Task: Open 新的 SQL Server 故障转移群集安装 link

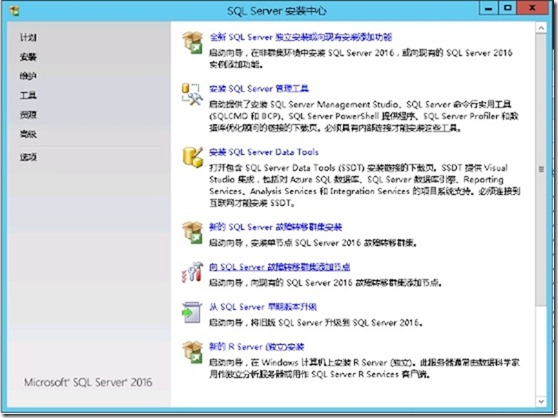Action: point(275,227)
